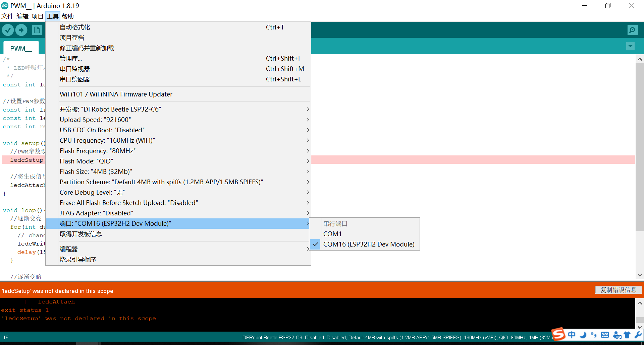This screenshot has height=345, width=644.
Task: Click console scrollbar up arrow
Action: click(x=640, y=303)
